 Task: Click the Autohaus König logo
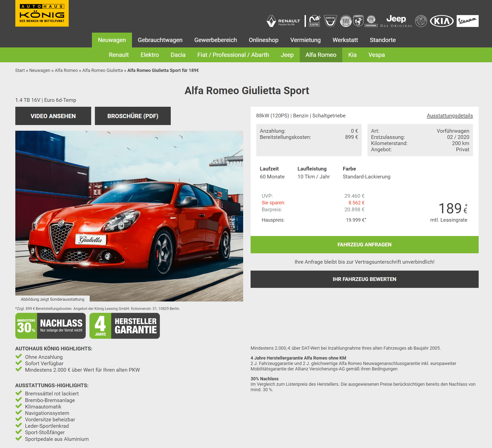(x=42, y=13)
